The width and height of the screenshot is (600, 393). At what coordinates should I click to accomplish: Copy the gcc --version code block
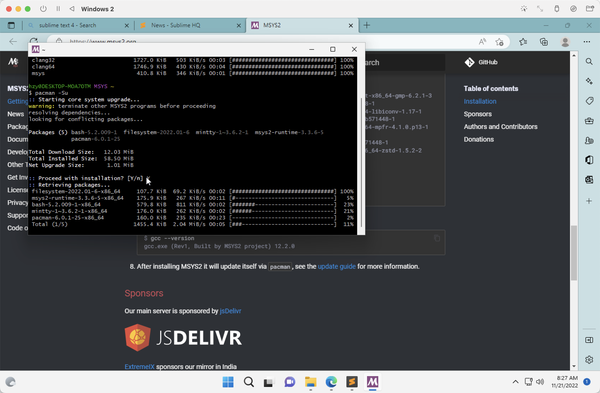(437, 238)
